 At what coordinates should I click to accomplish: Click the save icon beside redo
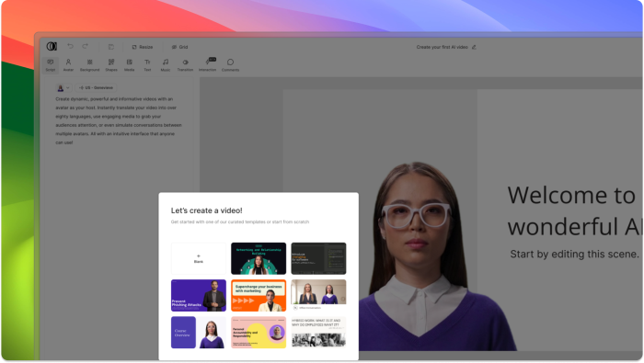coord(111,47)
